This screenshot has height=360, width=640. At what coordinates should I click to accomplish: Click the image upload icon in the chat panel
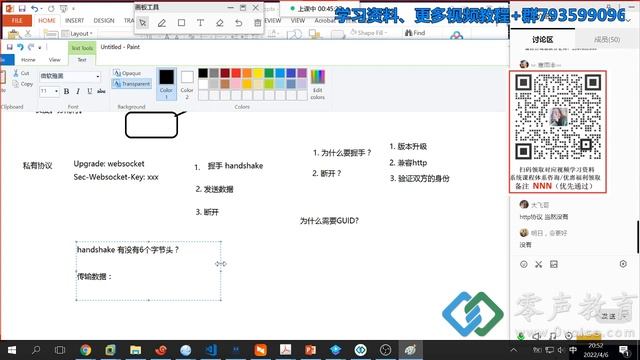coord(553,264)
